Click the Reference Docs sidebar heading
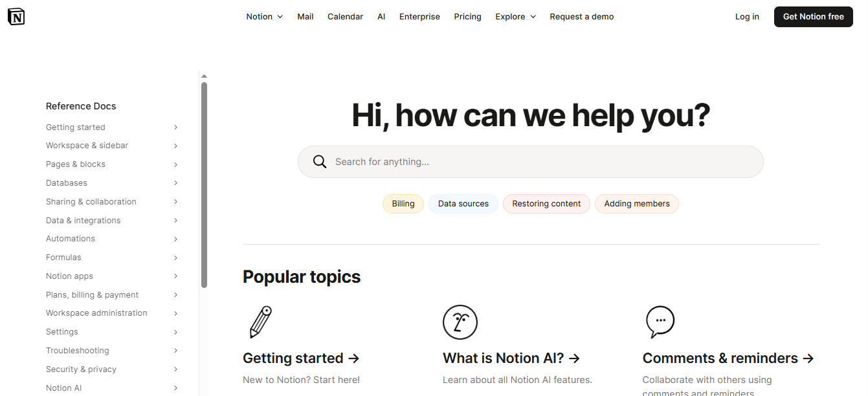Screen dimensions: 868x396 (81, 106)
